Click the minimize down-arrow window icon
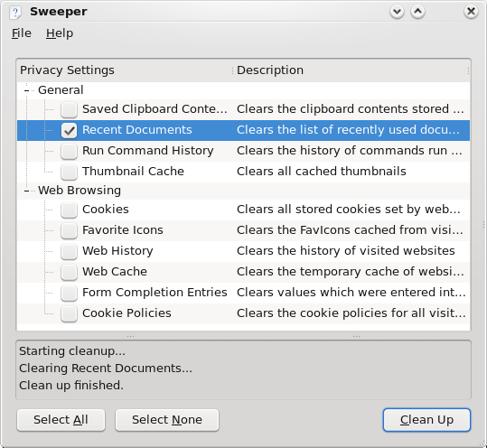The image size is (487, 448). pyautogui.click(x=397, y=12)
